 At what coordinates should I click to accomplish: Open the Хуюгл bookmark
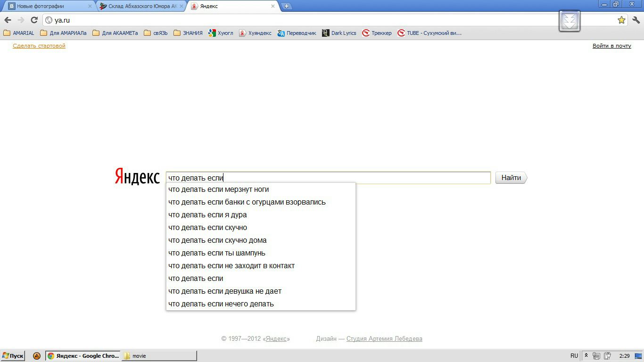click(x=221, y=33)
